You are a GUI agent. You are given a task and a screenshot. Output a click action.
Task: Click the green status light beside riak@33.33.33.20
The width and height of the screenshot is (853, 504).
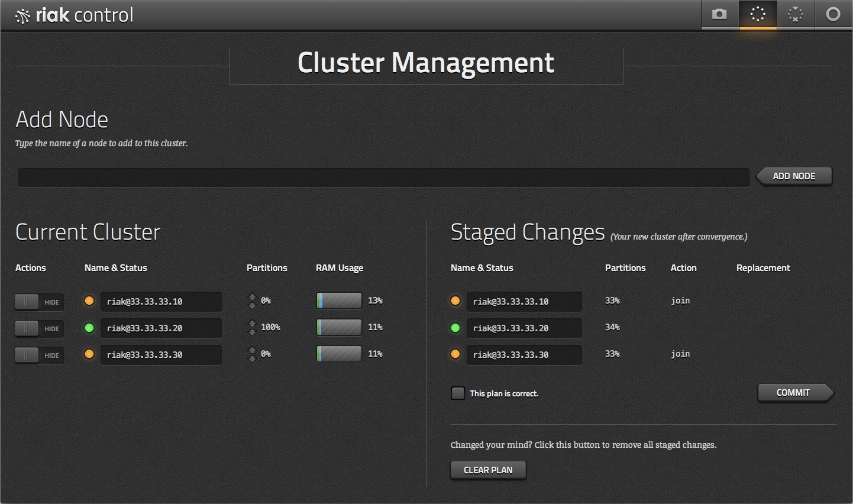tap(89, 328)
